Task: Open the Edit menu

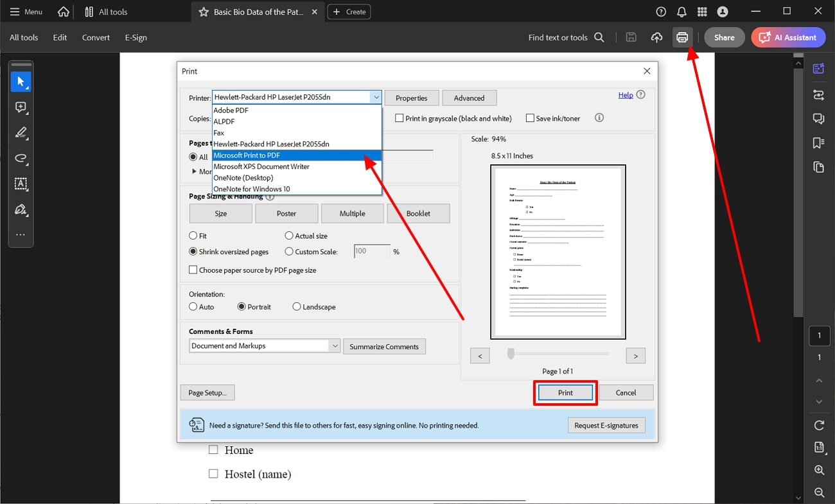Action: coord(60,37)
